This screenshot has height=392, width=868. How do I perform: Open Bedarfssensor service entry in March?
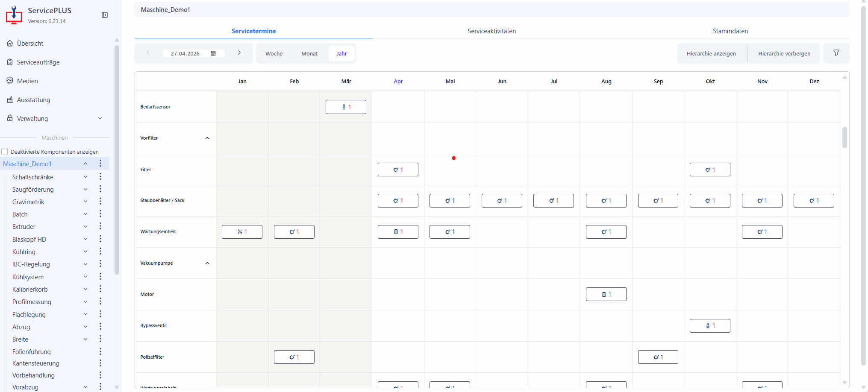click(x=346, y=107)
